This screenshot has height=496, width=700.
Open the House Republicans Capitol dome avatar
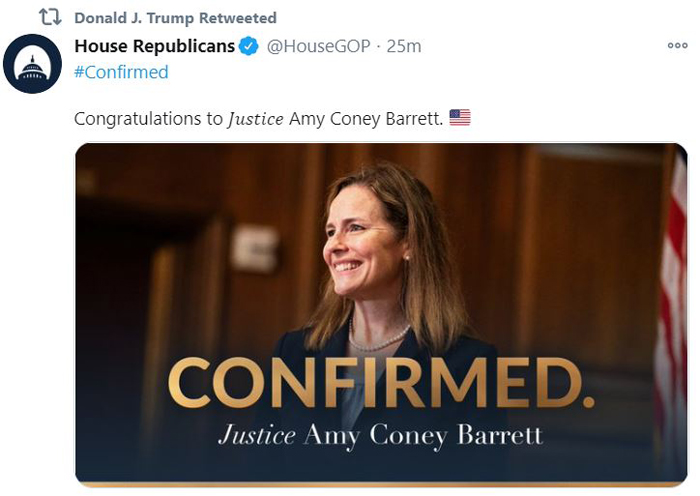click(32, 63)
